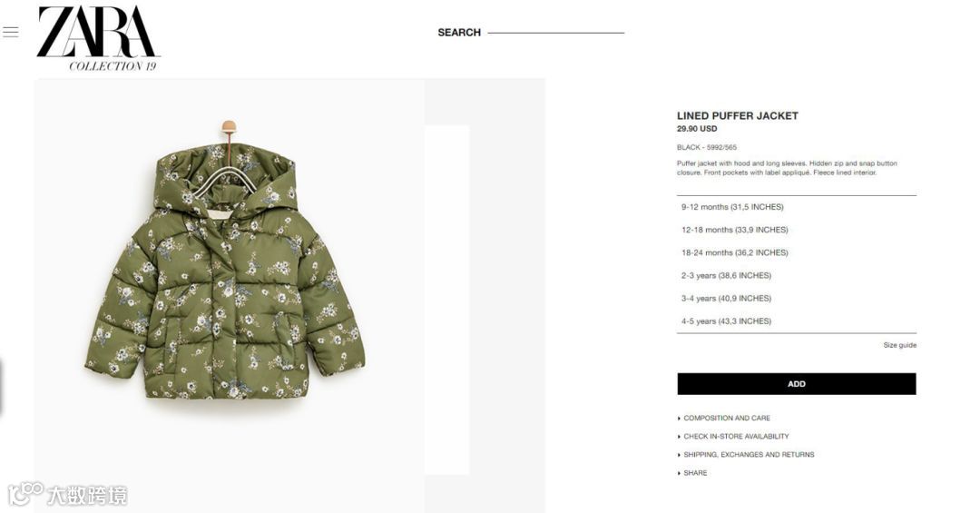Click the green puffer jacket image
The width and height of the screenshot is (980, 513).
225,261
